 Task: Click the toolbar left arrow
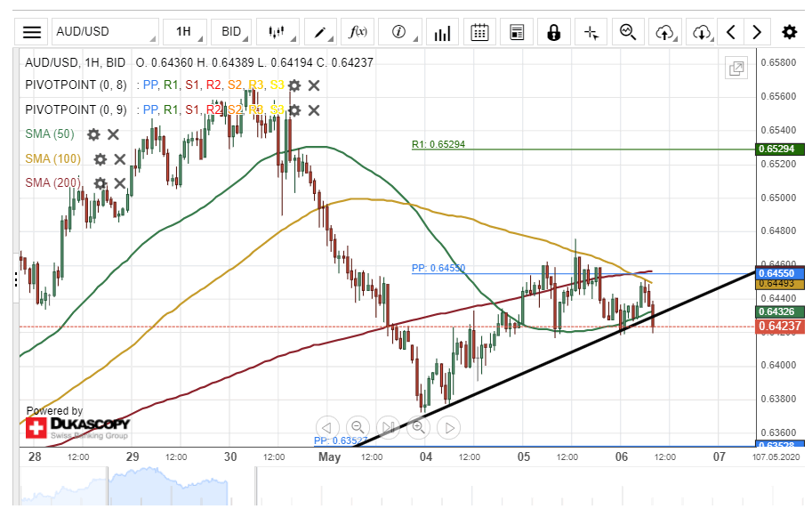click(x=731, y=32)
